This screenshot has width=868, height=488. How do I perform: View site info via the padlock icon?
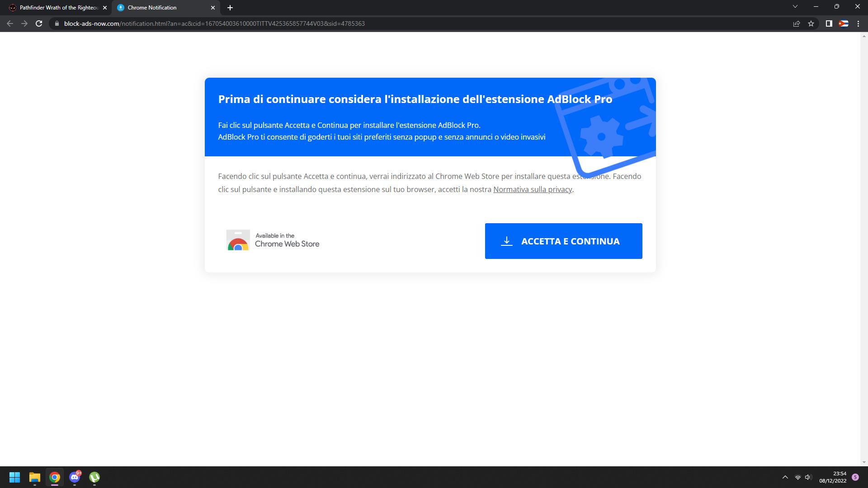(57, 23)
